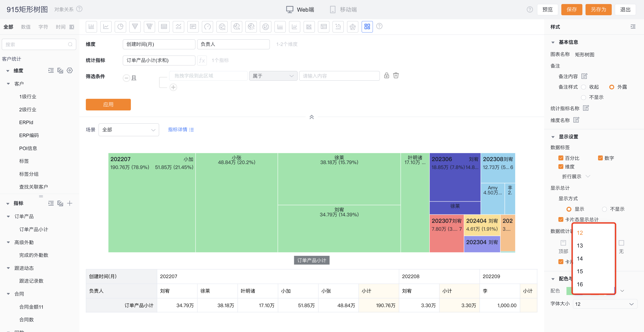Viewport: 644px width, 332px height.
Task: Select the line chart type icon
Action: pyautogui.click(x=106, y=26)
